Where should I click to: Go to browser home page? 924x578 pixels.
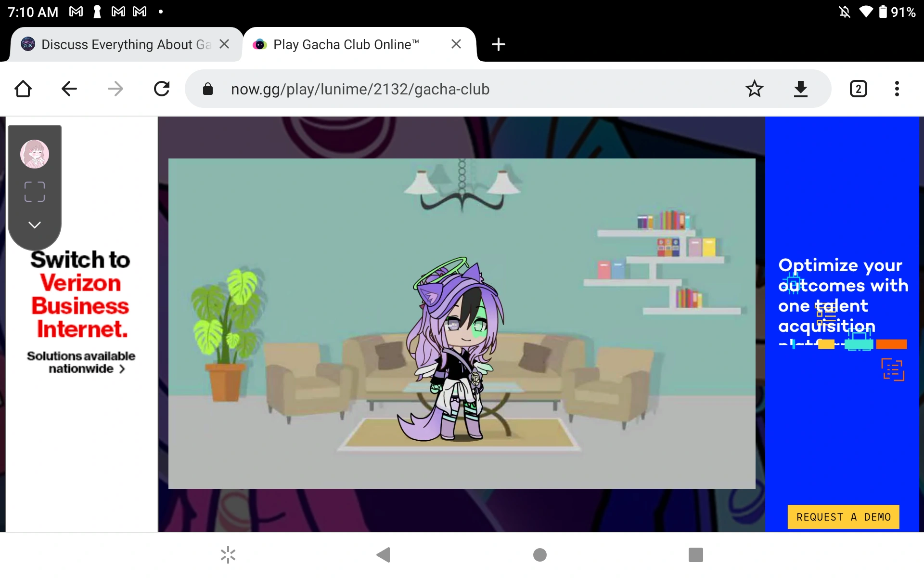(23, 89)
